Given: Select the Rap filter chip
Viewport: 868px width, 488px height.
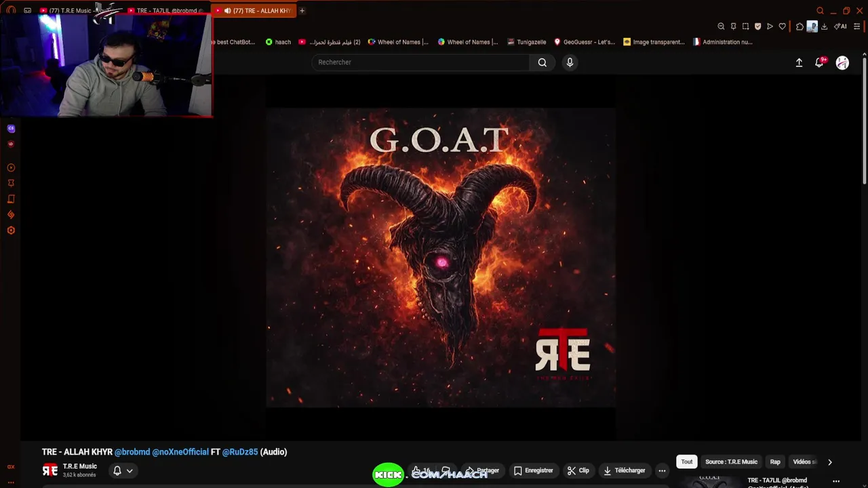Looking at the screenshot, I should [775, 462].
